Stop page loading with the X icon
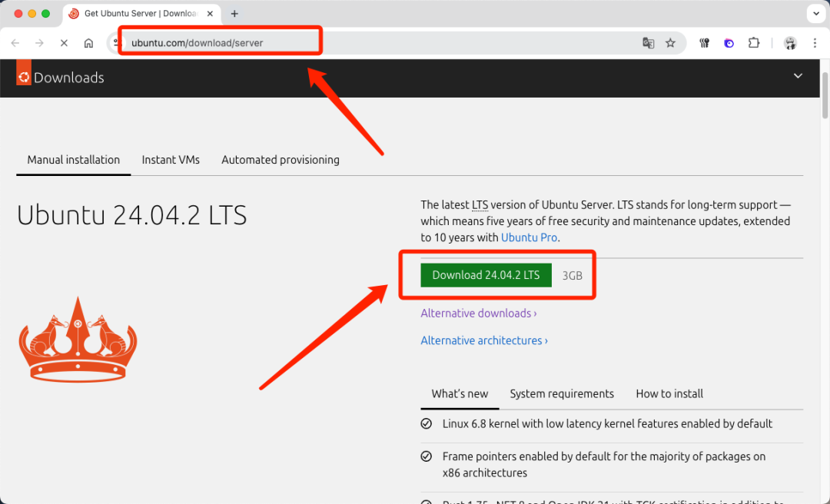Screen dimensions: 830x504 tap(64, 43)
